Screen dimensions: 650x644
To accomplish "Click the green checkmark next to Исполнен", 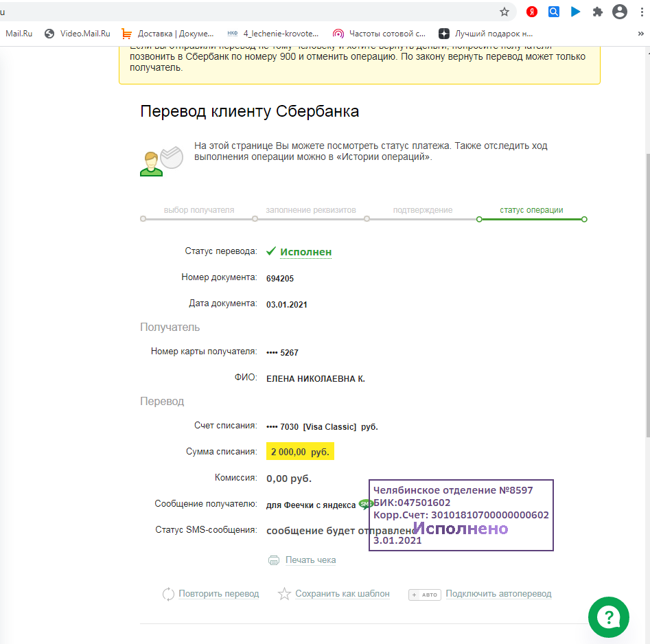I will [x=270, y=251].
